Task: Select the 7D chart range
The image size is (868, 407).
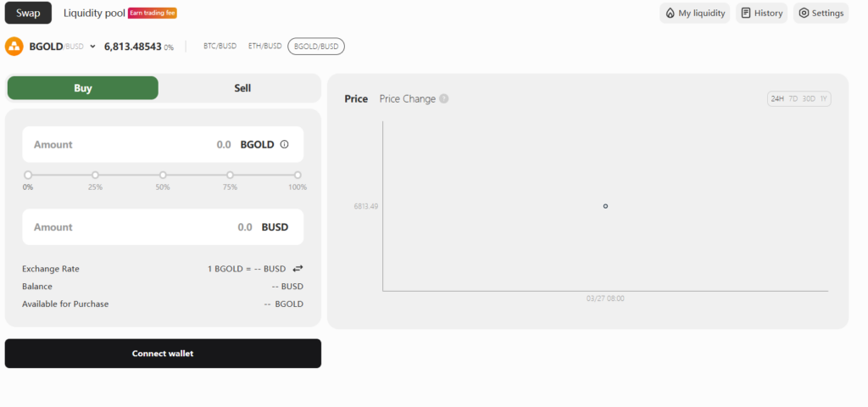Action: point(793,99)
